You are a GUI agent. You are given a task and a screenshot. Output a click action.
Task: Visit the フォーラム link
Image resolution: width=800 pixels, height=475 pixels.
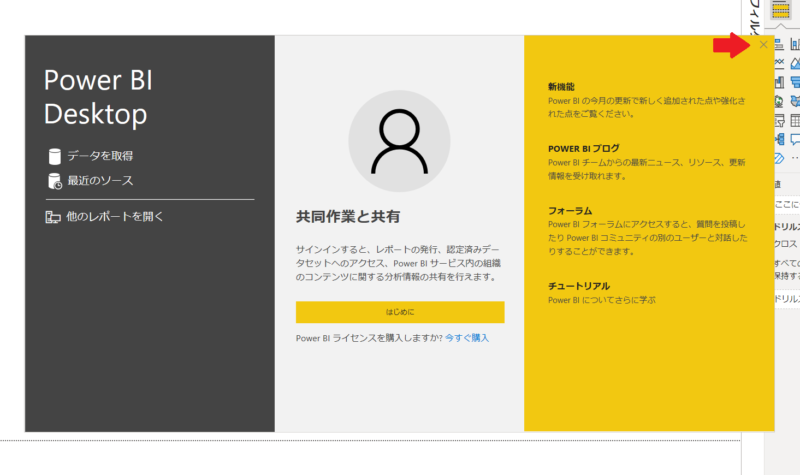(570, 211)
